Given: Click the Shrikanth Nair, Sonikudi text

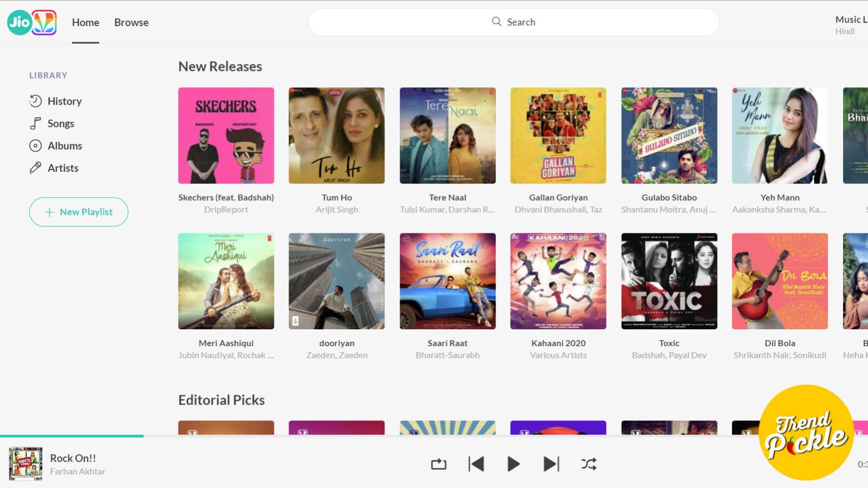Looking at the screenshot, I should tap(780, 355).
